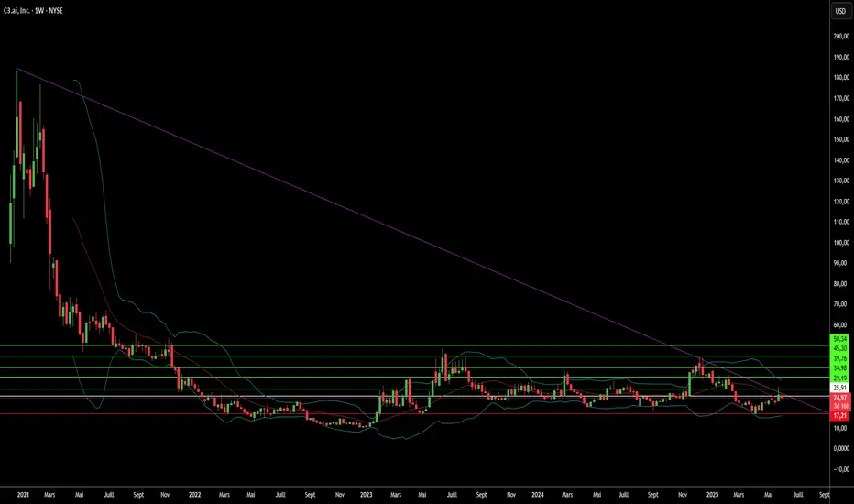This screenshot has height=504, width=854.
Task: Click the white 25,91 price tag
Action: point(840,388)
